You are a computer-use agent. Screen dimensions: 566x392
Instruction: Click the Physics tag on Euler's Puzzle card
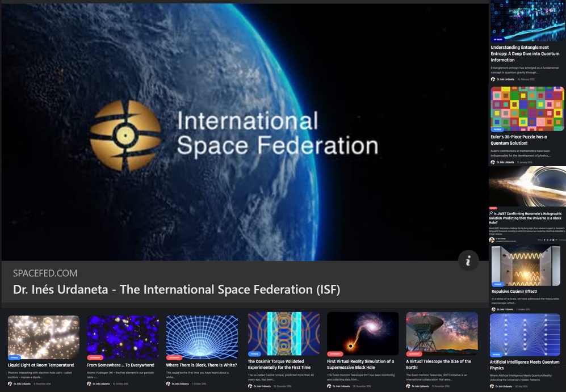[x=497, y=129]
